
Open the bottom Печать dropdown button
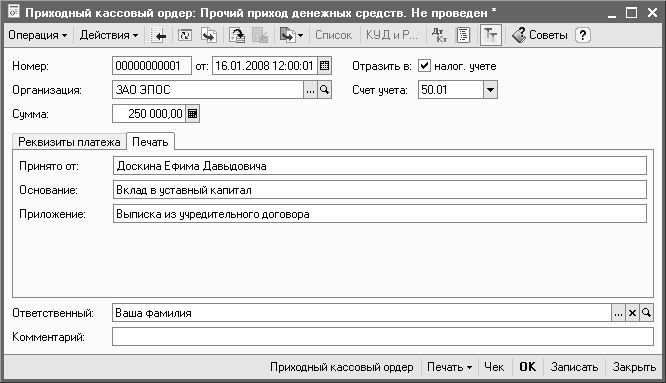click(x=449, y=367)
